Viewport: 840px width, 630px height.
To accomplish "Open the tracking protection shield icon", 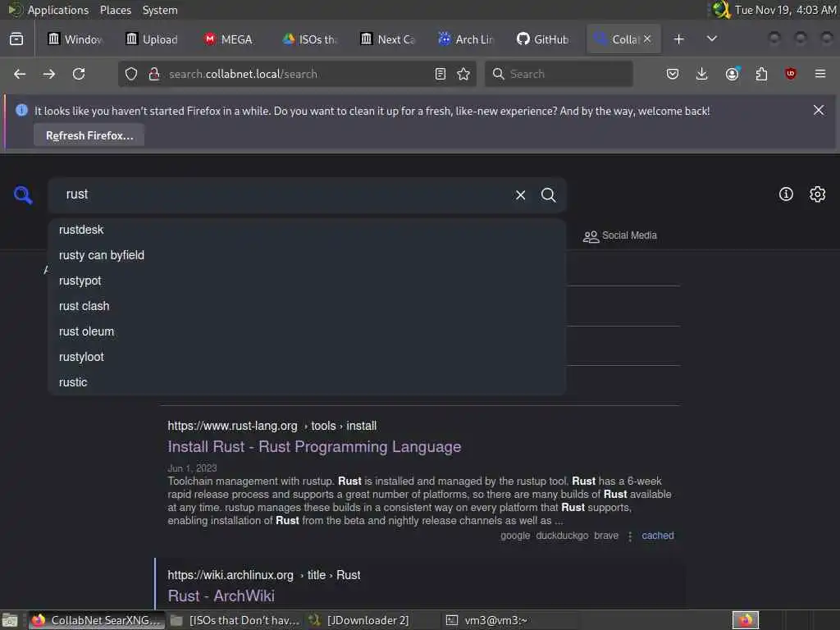I will pos(131,74).
